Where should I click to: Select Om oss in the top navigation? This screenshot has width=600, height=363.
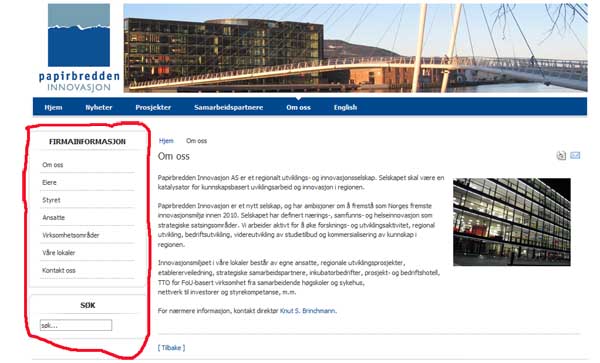pyautogui.click(x=298, y=107)
